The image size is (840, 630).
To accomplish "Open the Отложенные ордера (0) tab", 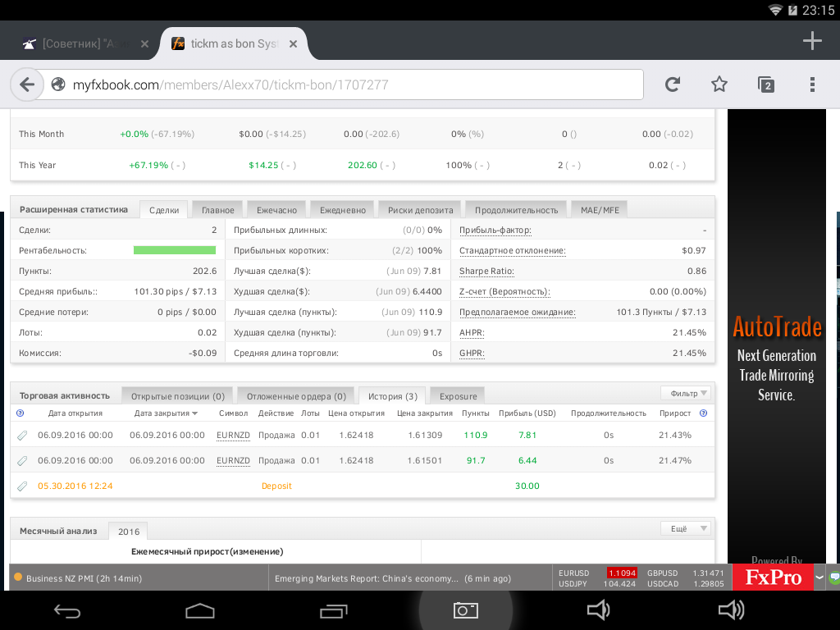I will (296, 396).
